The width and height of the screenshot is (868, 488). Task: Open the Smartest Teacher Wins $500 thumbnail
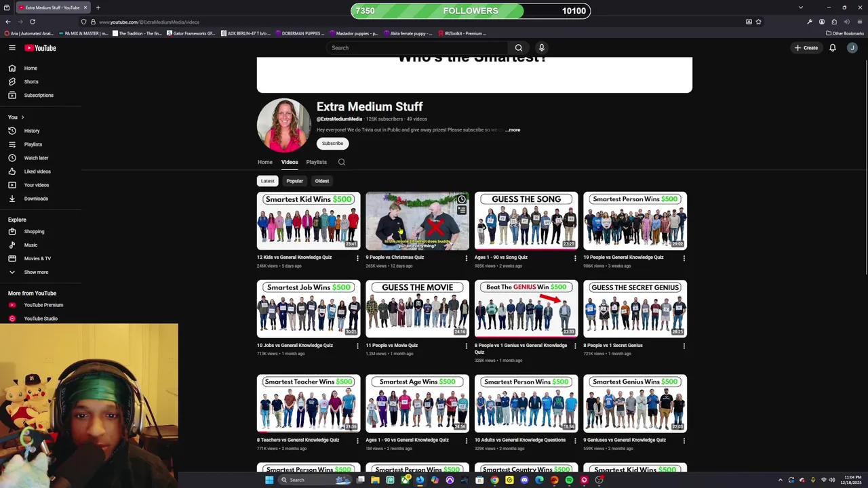click(x=309, y=403)
